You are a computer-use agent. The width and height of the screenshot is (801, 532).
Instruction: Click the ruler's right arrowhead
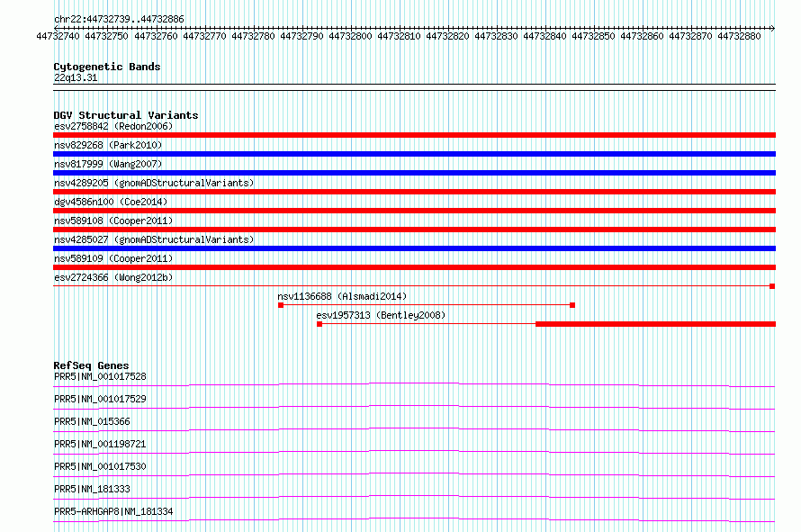pos(773,28)
